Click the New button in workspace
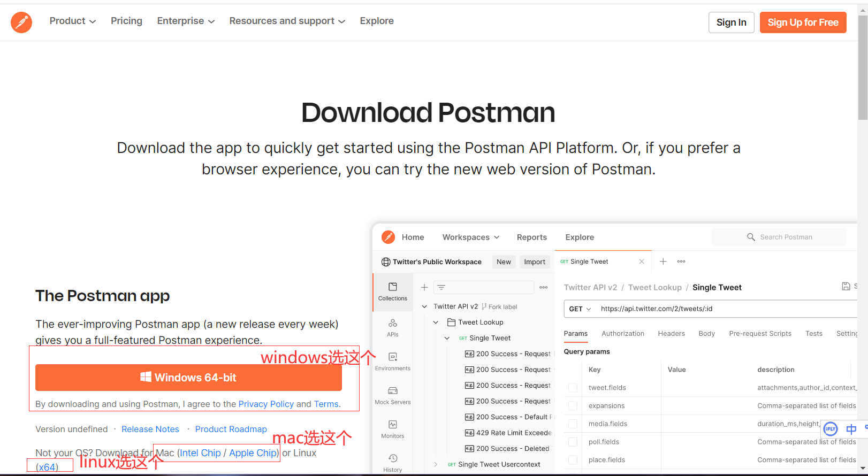868x476 pixels. pos(504,262)
